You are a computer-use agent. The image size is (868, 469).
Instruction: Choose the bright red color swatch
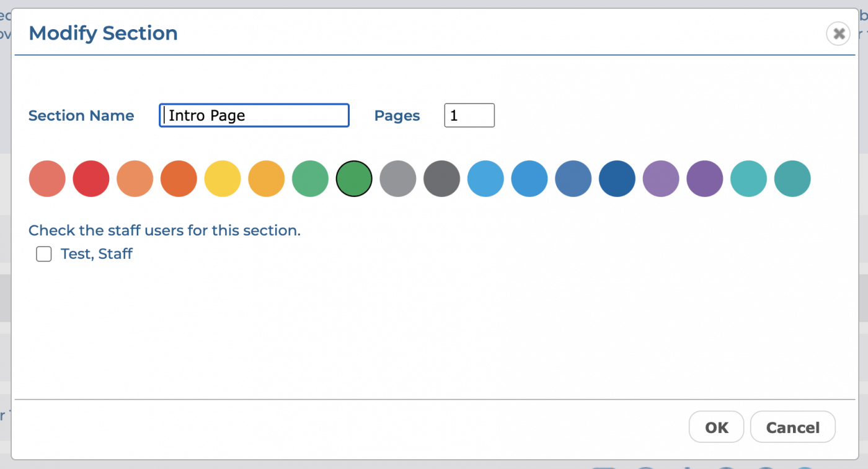pos(91,179)
